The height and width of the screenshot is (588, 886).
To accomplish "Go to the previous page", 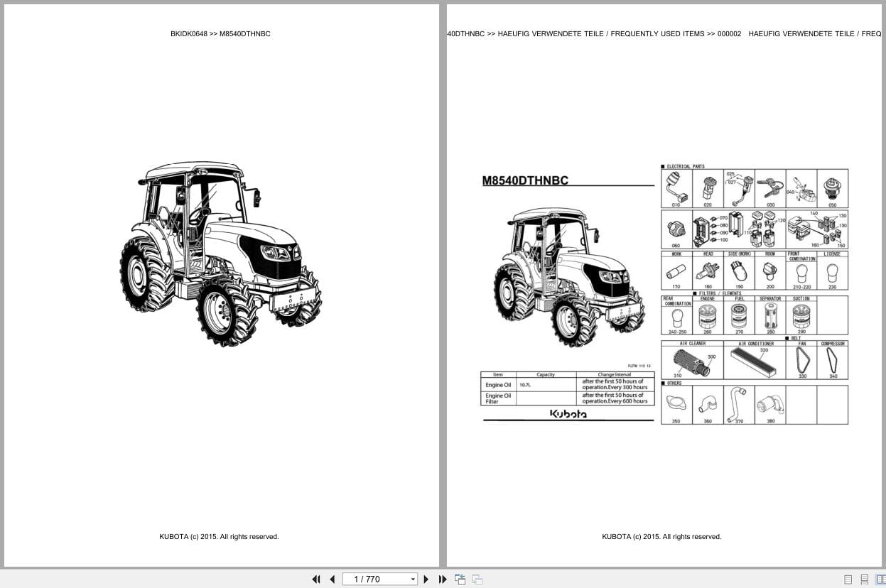I will point(332,579).
